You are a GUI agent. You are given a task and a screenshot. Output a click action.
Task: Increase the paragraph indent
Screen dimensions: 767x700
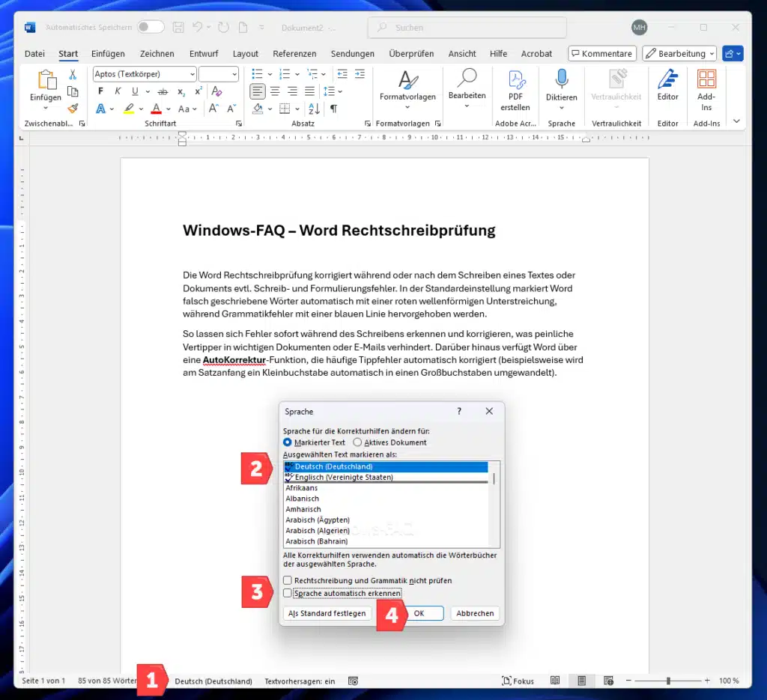(x=360, y=74)
